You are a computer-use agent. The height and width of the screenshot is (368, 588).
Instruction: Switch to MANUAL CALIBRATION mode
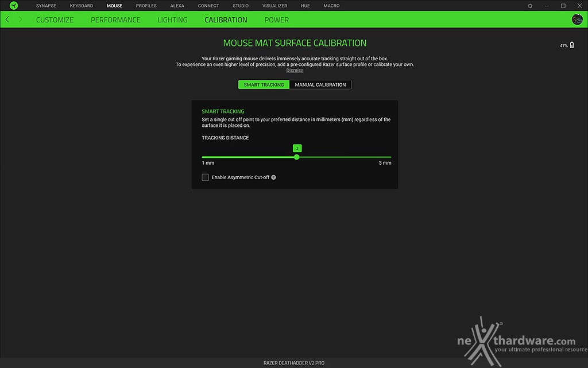point(320,85)
